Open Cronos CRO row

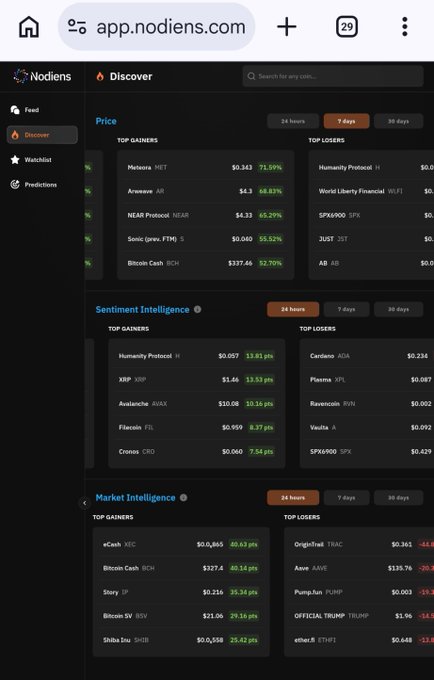coord(197,451)
